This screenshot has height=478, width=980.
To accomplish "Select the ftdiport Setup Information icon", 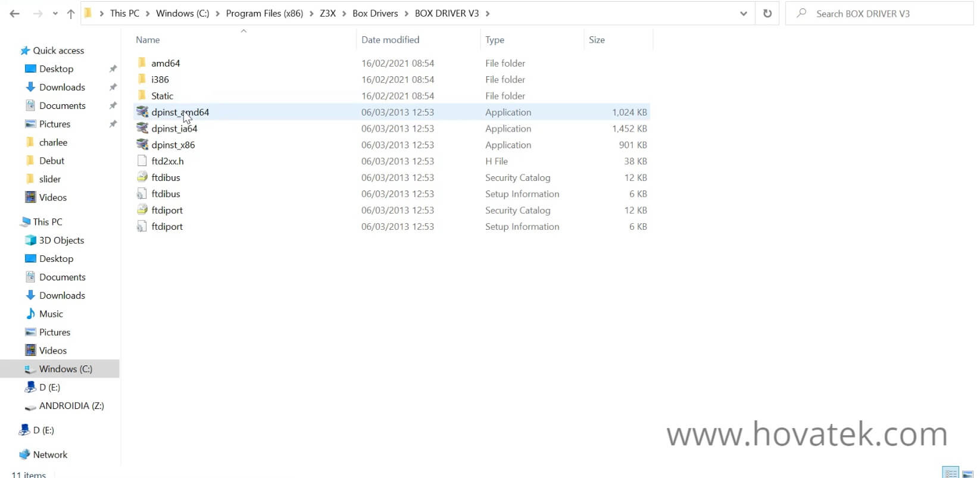I will (x=142, y=226).
